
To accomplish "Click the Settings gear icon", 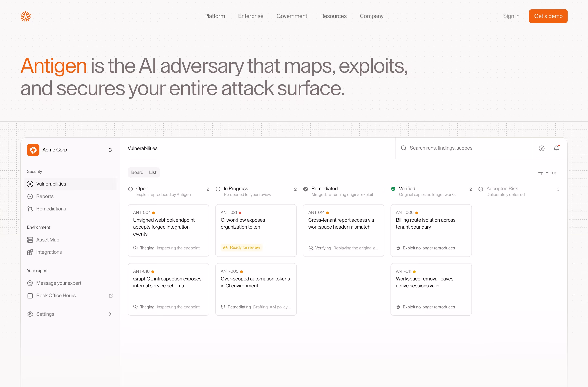I will [x=30, y=314].
